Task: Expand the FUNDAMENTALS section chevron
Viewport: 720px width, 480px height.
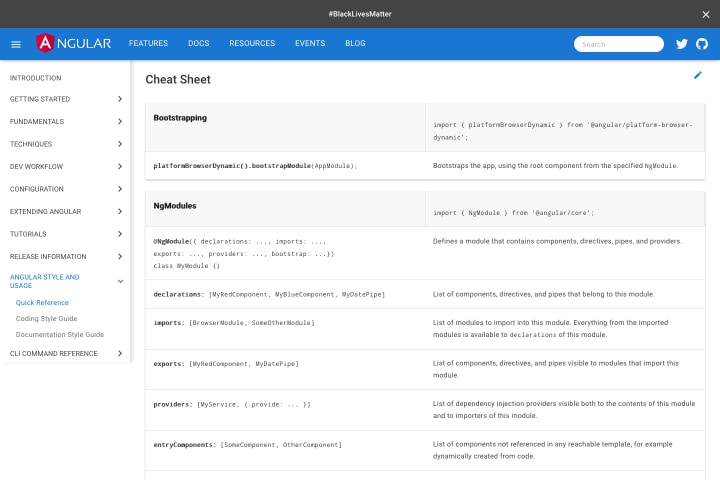Action: (x=120, y=122)
